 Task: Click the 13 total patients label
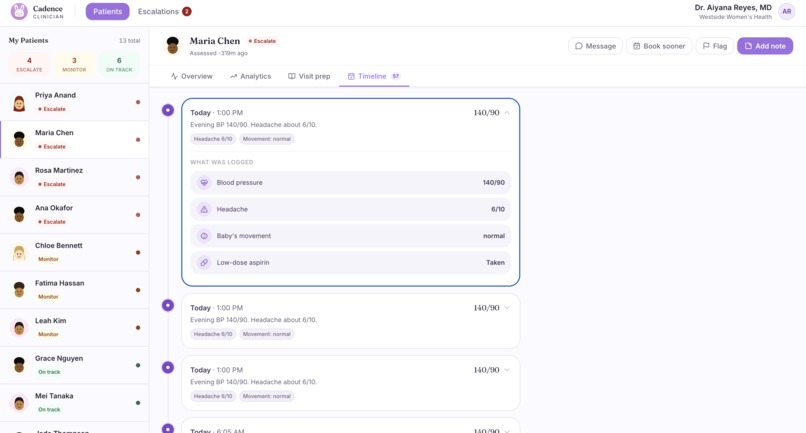pos(130,41)
